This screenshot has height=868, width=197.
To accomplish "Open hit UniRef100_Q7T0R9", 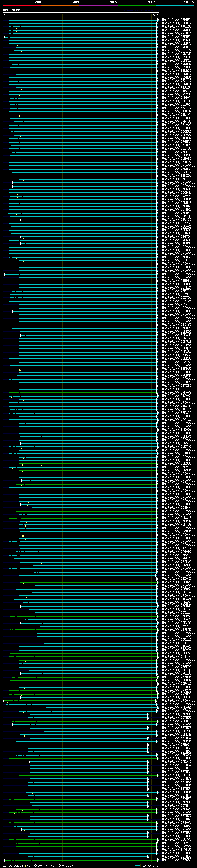I will [x=177, y=145].
